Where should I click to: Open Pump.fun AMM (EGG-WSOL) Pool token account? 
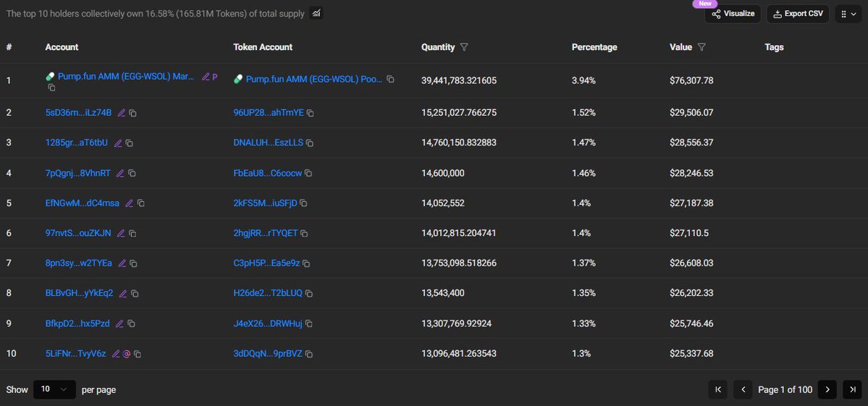[314, 80]
